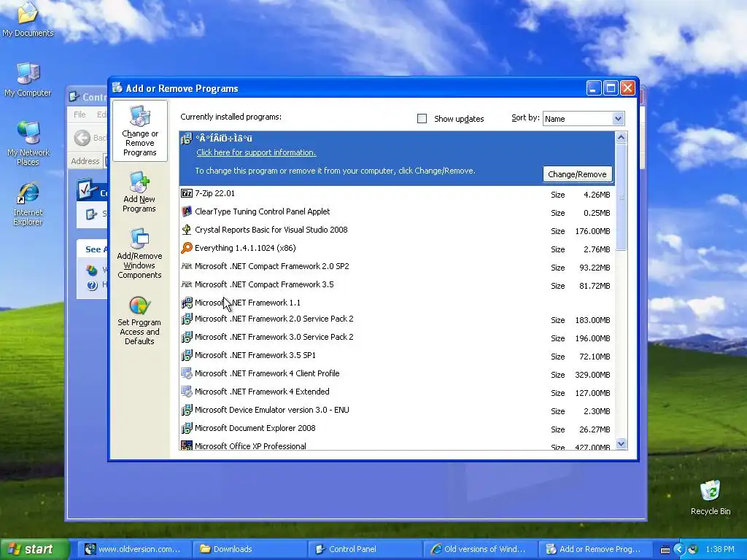This screenshot has width=747, height=560.
Task: Click the .NET Compact Framework 2.0 SP2 icon
Action: pyautogui.click(x=187, y=266)
